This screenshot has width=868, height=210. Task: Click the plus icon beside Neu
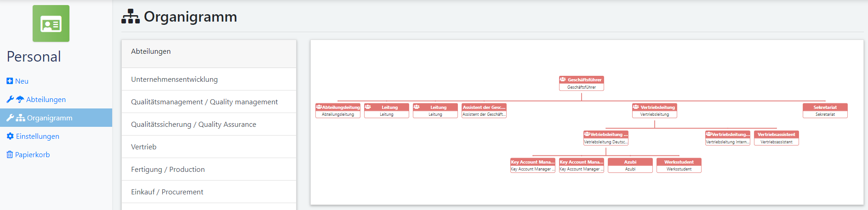[10, 81]
